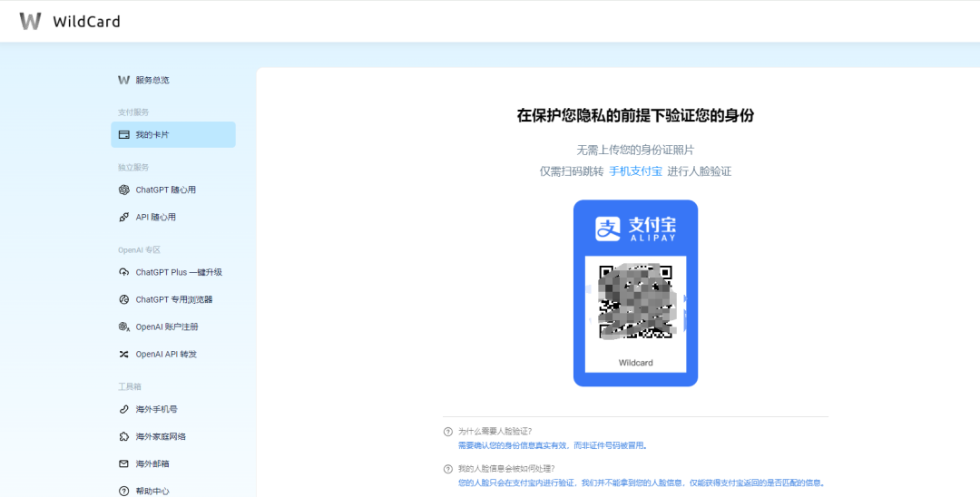Click the Wildcard label under QR code
Image resolution: width=980 pixels, height=497 pixels.
(635, 363)
